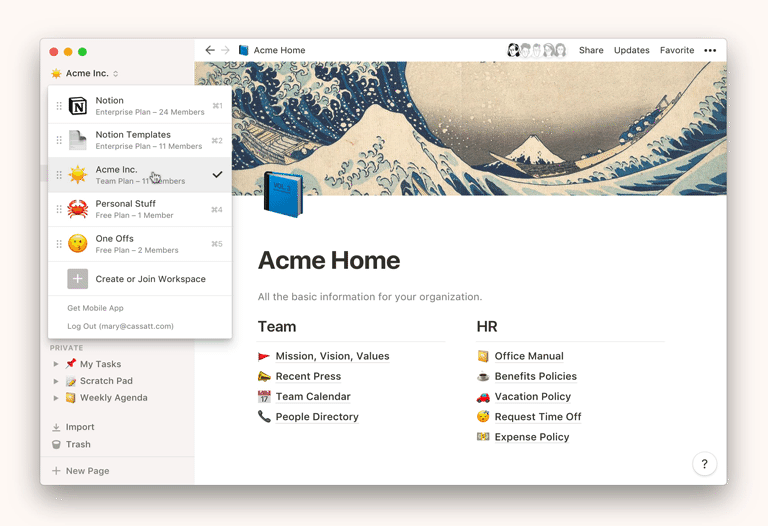The height and width of the screenshot is (526, 768).
Task: Click the plus icon for Create or Join Workspace
Action: (x=78, y=279)
